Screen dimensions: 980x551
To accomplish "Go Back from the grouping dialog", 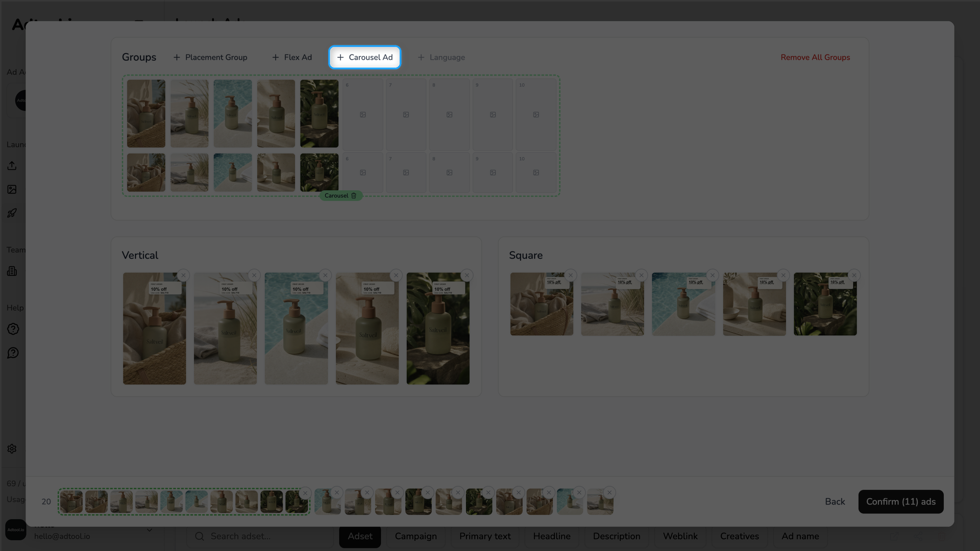I will pos(835,502).
